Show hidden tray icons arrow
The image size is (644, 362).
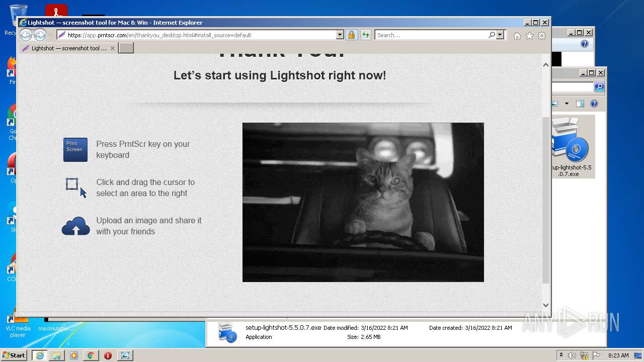(561, 355)
